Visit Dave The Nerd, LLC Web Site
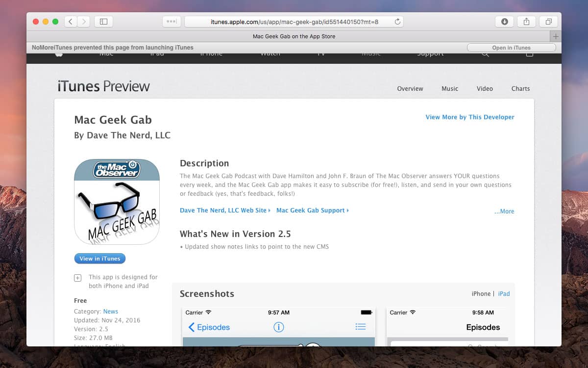 point(225,210)
